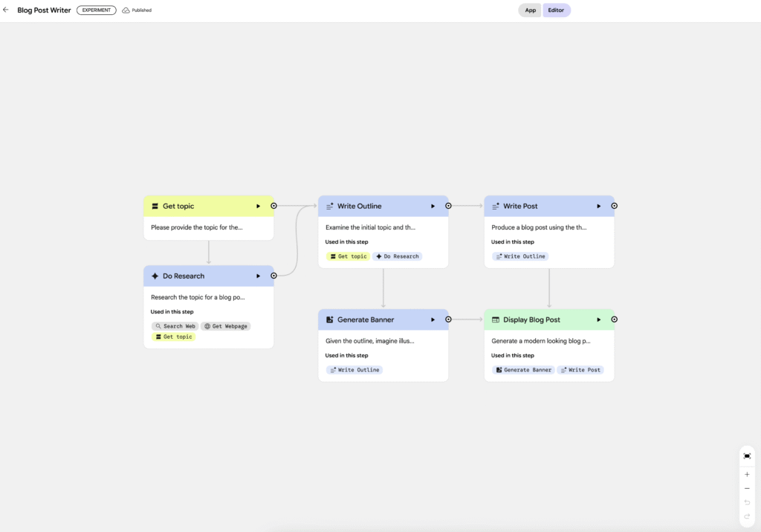
Task: Switch to the App tab
Action: pyautogui.click(x=531, y=10)
